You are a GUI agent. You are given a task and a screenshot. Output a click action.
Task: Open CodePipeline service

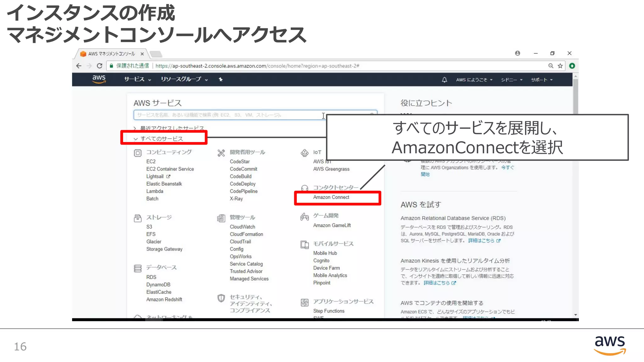[244, 191]
